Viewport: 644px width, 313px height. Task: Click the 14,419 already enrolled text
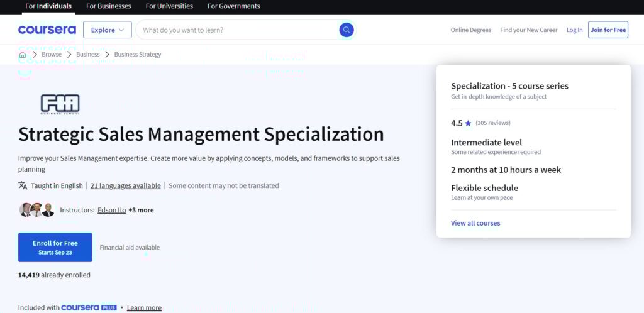point(54,275)
